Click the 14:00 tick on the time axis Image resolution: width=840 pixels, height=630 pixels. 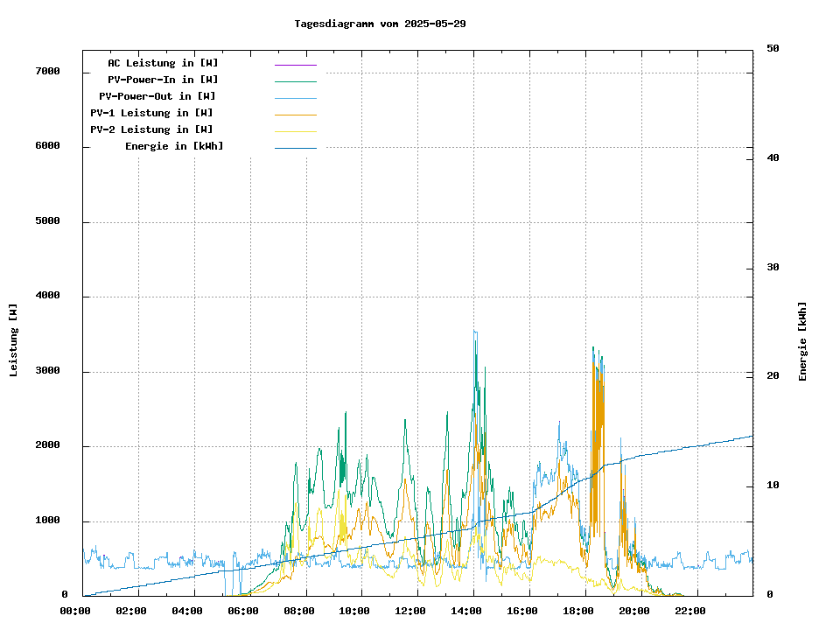466,611
